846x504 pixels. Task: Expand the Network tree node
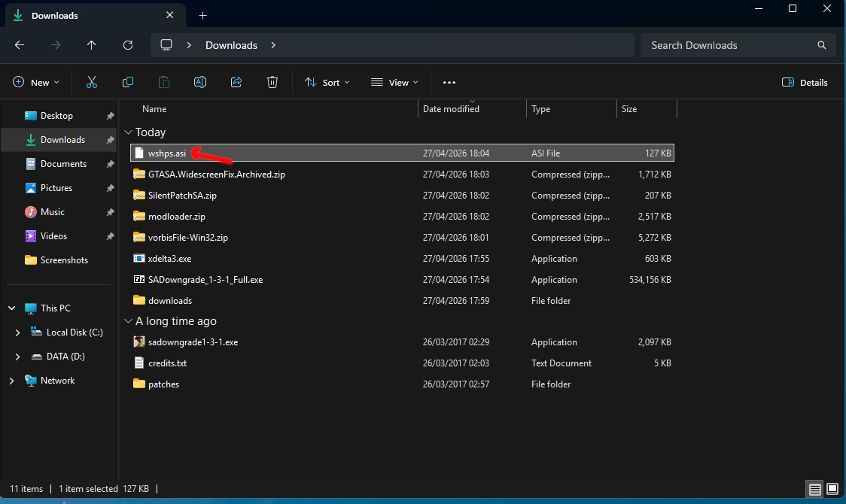(x=12, y=381)
